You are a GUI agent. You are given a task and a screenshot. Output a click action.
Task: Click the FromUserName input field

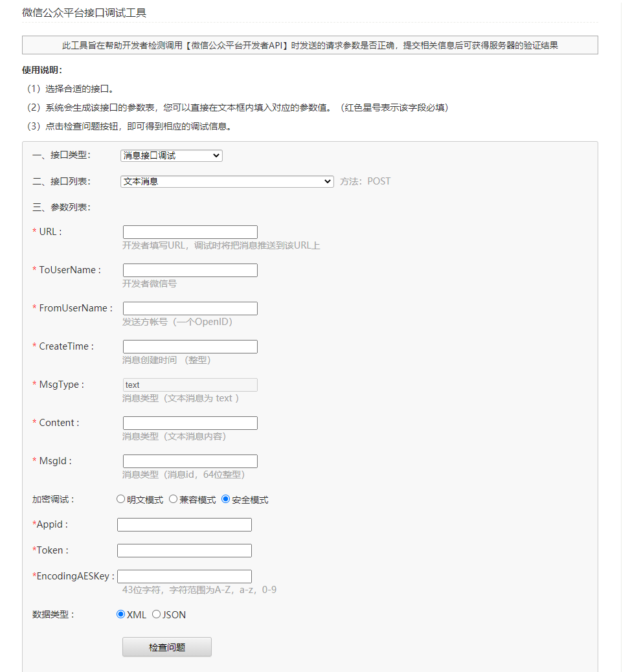click(x=190, y=308)
